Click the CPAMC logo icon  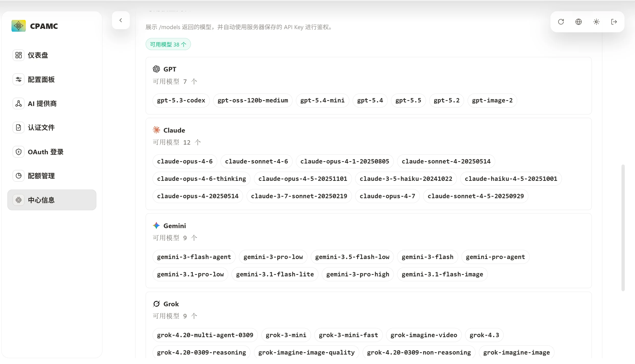tap(19, 26)
